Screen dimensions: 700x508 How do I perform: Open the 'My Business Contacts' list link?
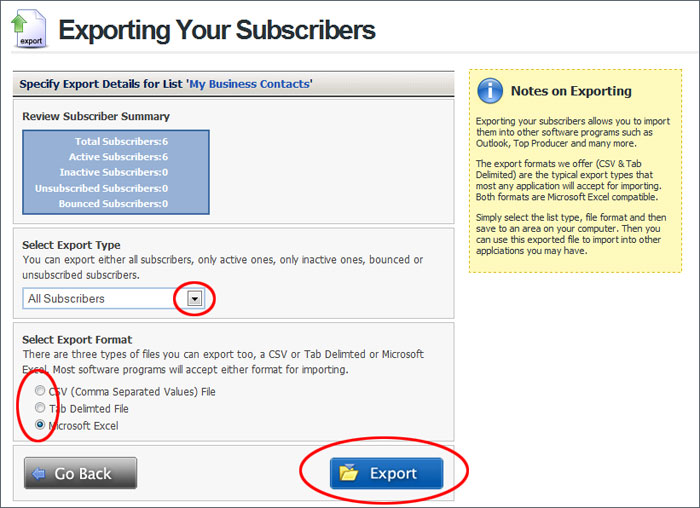click(250, 84)
